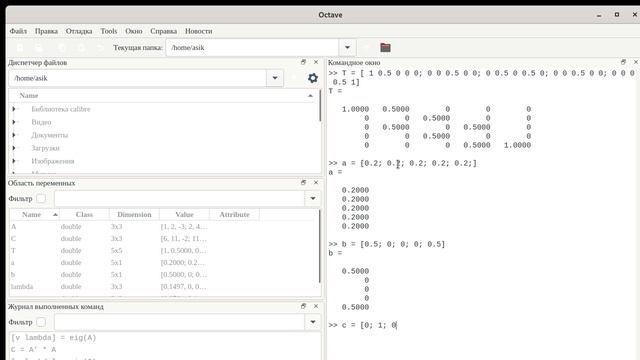
Task: Open the Отладка menu
Action: (79, 31)
